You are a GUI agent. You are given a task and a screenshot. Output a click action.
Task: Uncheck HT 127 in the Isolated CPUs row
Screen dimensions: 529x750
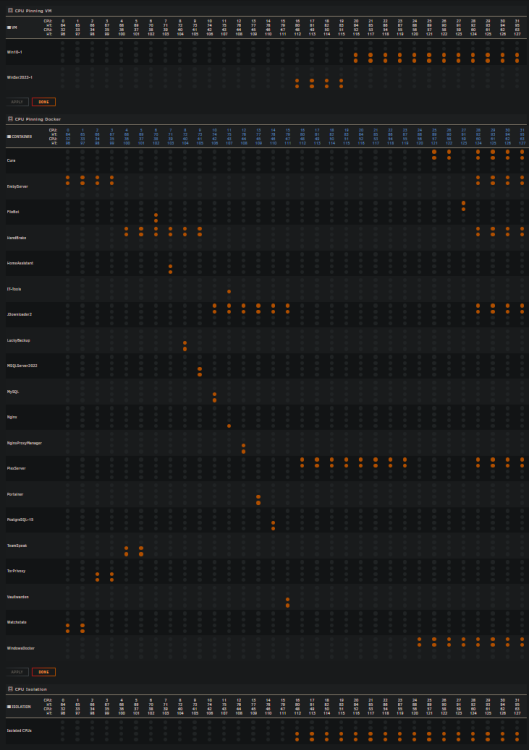click(x=517, y=739)
